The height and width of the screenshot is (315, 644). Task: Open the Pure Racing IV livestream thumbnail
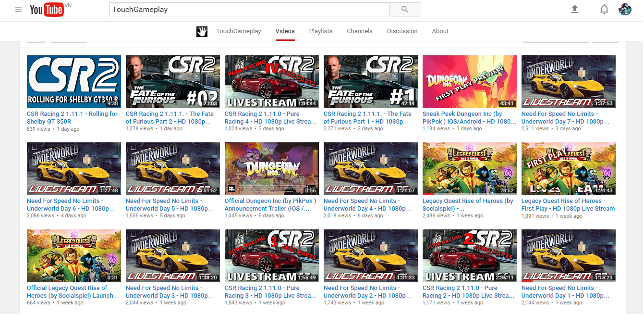point(272,82)
